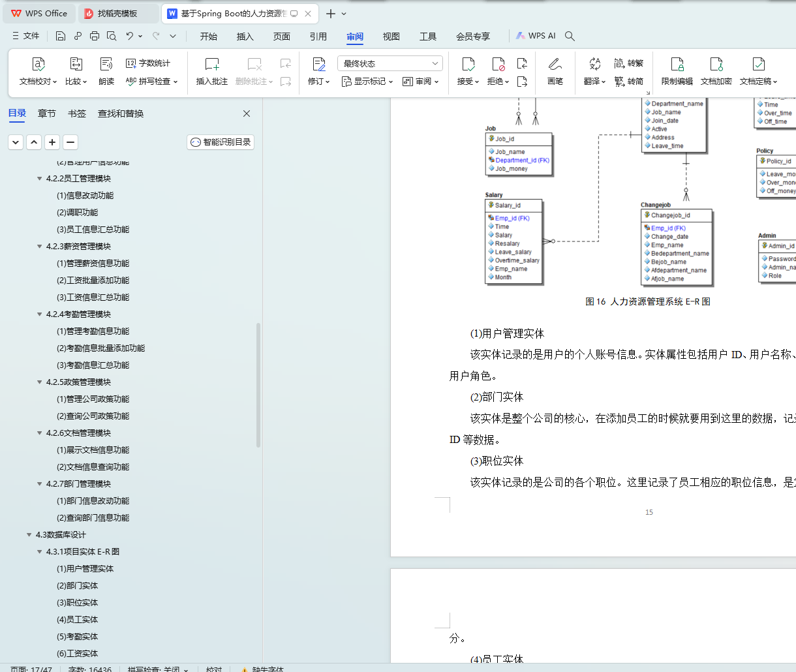Open new tab with plus button

[x=331, y=13]
